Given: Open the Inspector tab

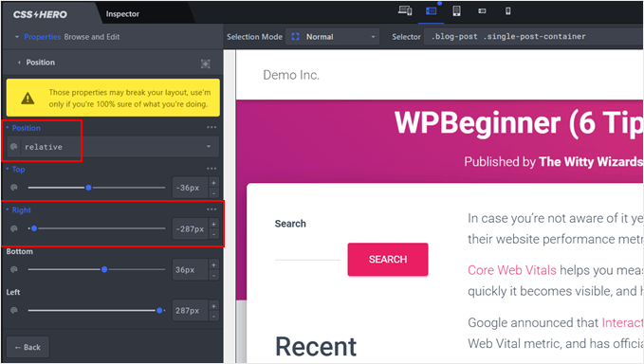Looking at the screenshot, I should (x=122, y=14).
